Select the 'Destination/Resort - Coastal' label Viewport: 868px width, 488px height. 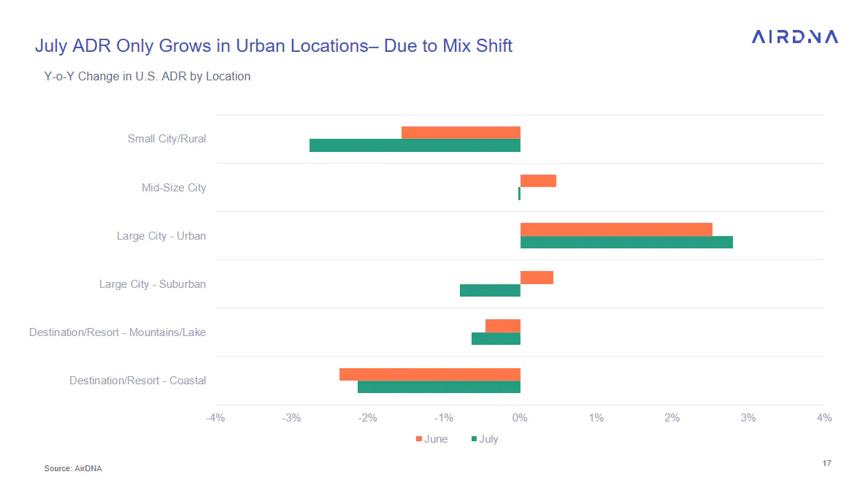pyautogui.click(x=137, y=381)
